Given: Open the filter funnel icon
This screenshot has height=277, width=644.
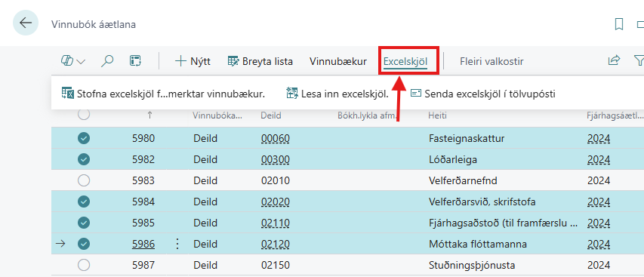Looking at the screenshot, I should 639,61.
